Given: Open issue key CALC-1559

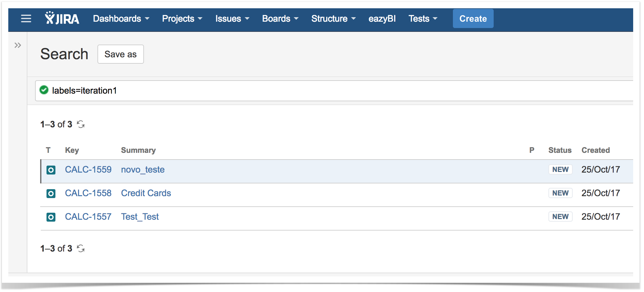Looking at the screenshot, I should [x=88, y=169].
